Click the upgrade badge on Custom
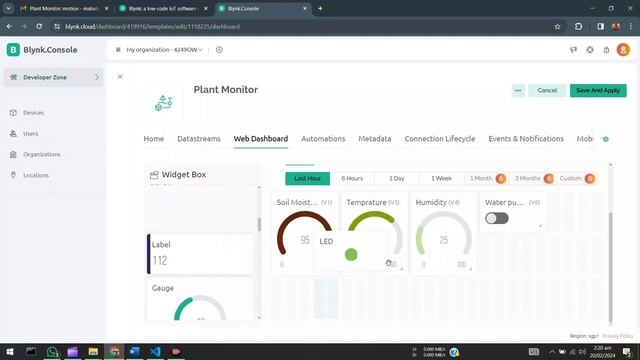This screenshot has width=640, height=360. coord(589,178)
